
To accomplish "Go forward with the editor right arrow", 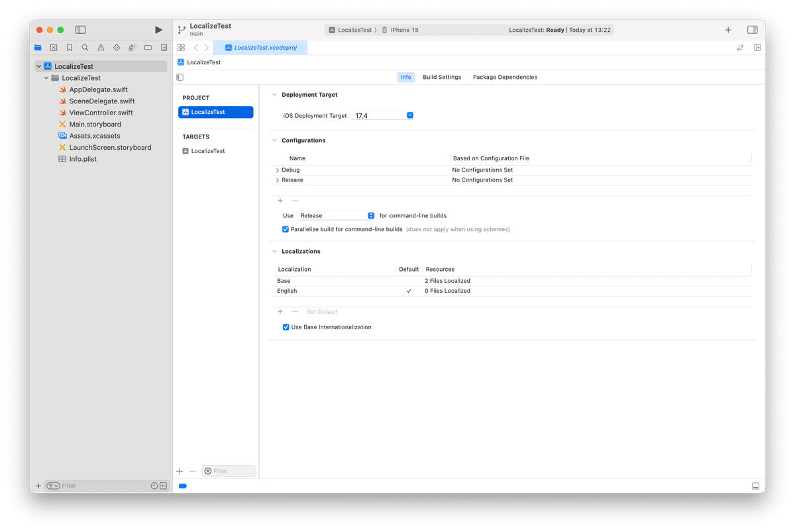I will pos(207,48).
